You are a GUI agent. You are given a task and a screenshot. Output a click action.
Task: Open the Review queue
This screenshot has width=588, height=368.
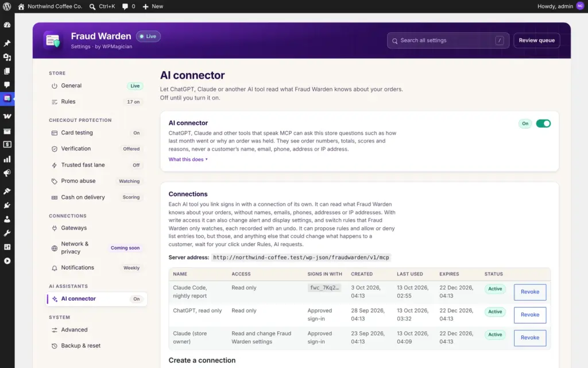click(x=537, y=41)
